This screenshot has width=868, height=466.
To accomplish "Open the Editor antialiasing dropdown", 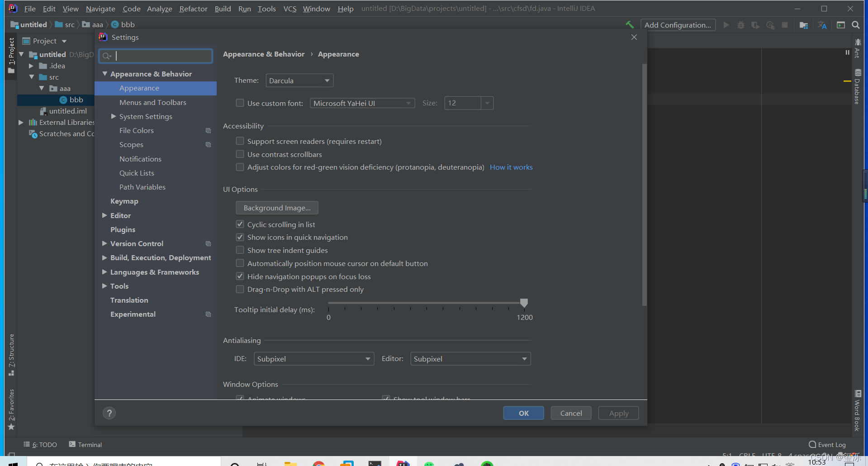I will pyautogui.click(x=470, y=359).
